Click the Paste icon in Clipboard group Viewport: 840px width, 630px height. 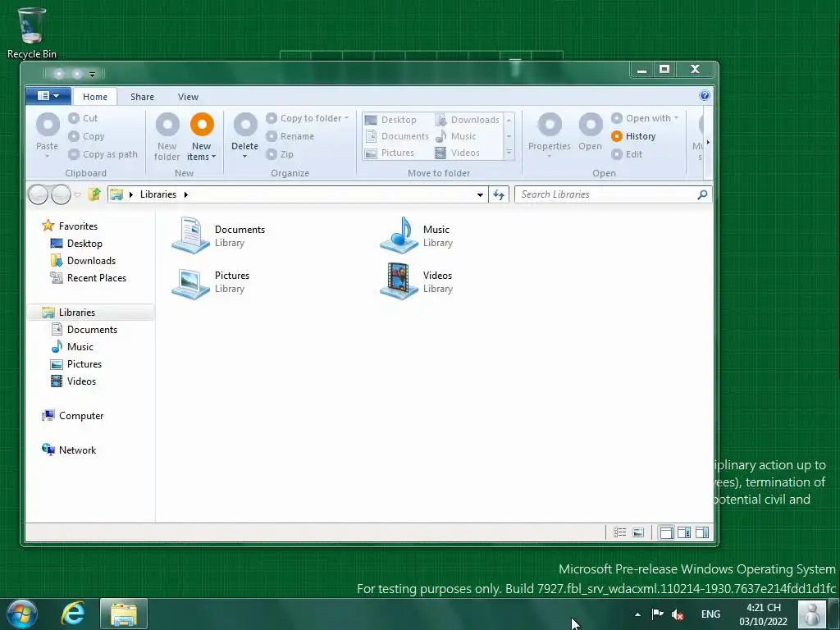click(x=48, y=125)
